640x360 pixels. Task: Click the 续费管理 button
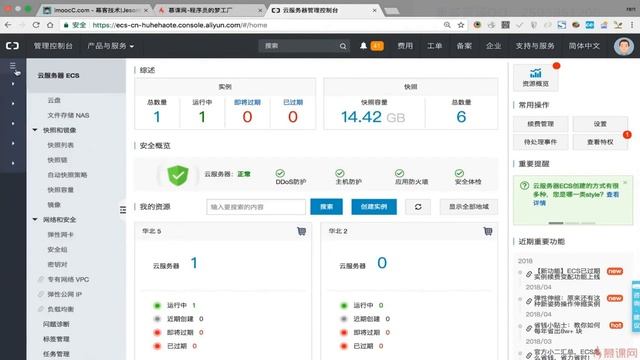540,124
